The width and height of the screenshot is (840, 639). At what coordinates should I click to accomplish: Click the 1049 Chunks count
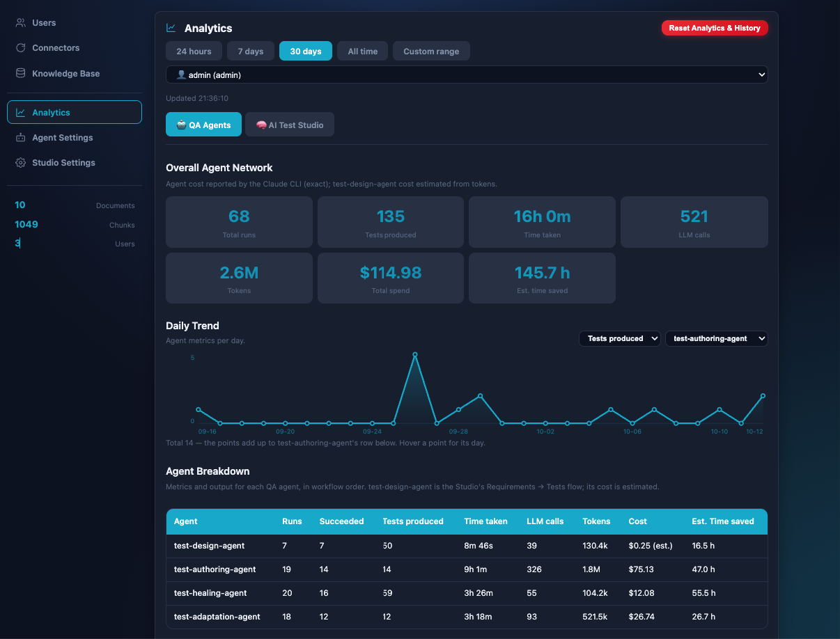pos(26,225)
